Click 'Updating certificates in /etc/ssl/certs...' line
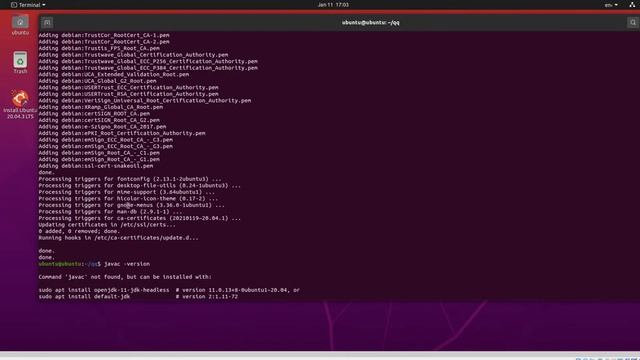This screenshot has height=360, width=640. click(107, 225)
